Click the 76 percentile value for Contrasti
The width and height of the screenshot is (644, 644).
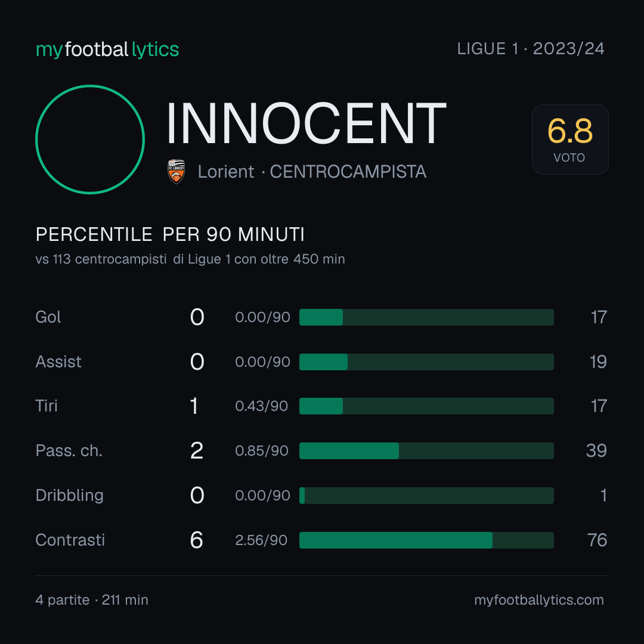597,540
